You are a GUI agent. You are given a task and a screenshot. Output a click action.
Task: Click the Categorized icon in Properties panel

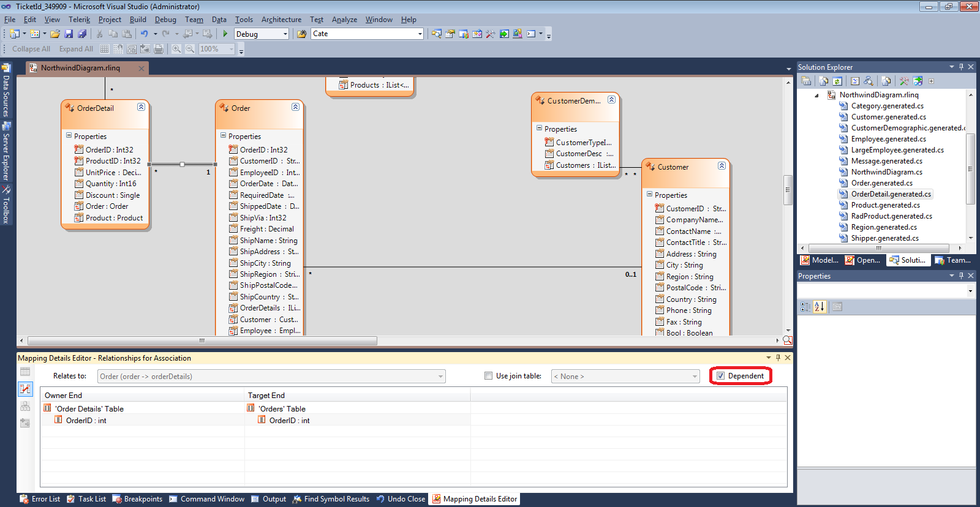(805, 307)
